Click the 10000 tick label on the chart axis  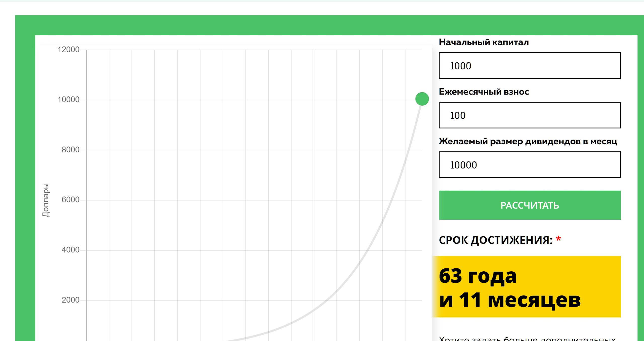tap(68, 100)
